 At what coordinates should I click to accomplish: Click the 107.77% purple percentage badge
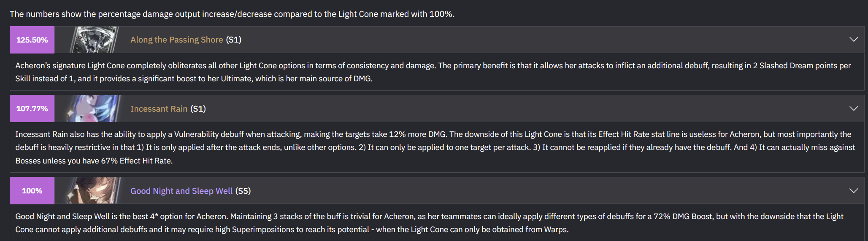32,108
